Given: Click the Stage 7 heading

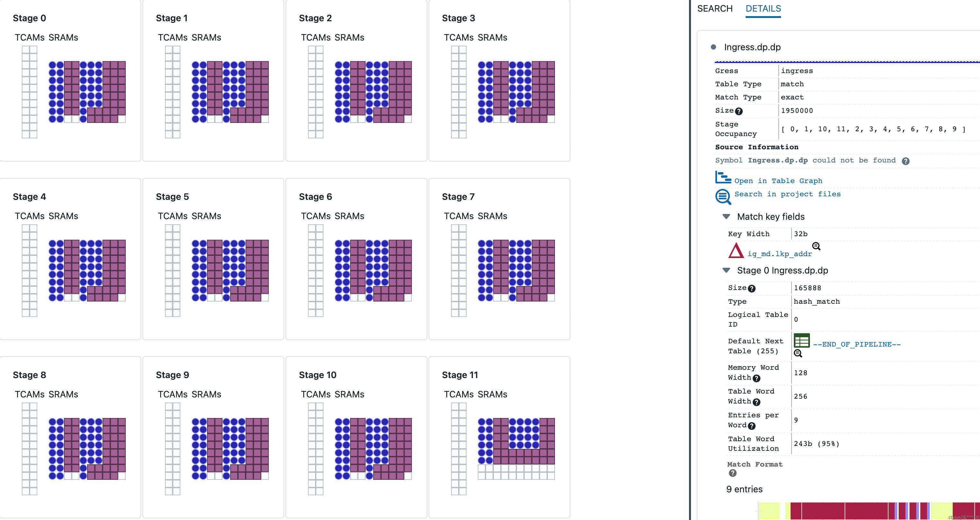Looking at the screenshot, I should point(458,197).
